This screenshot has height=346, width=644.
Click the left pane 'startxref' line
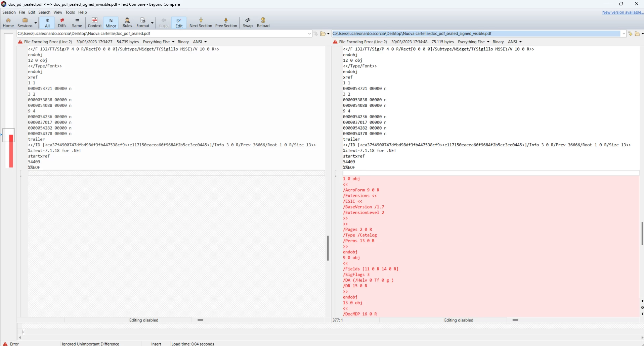[39, 156]
